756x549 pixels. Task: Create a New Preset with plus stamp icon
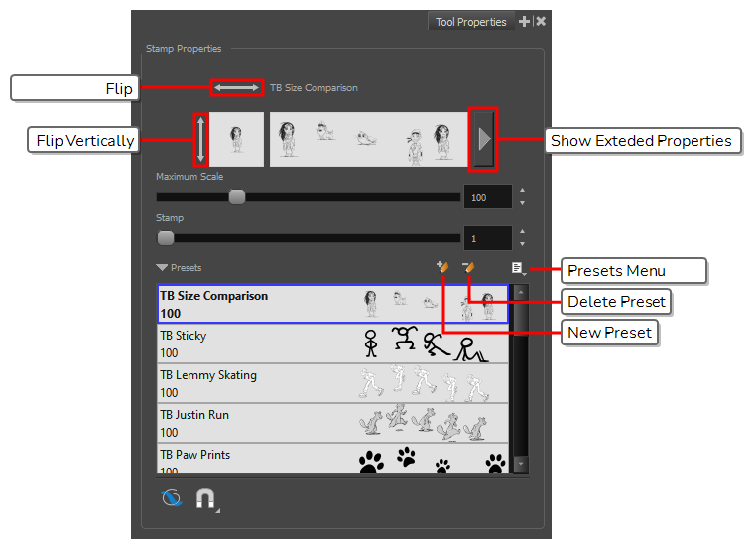pyautogui.click(x=442, y=267)
